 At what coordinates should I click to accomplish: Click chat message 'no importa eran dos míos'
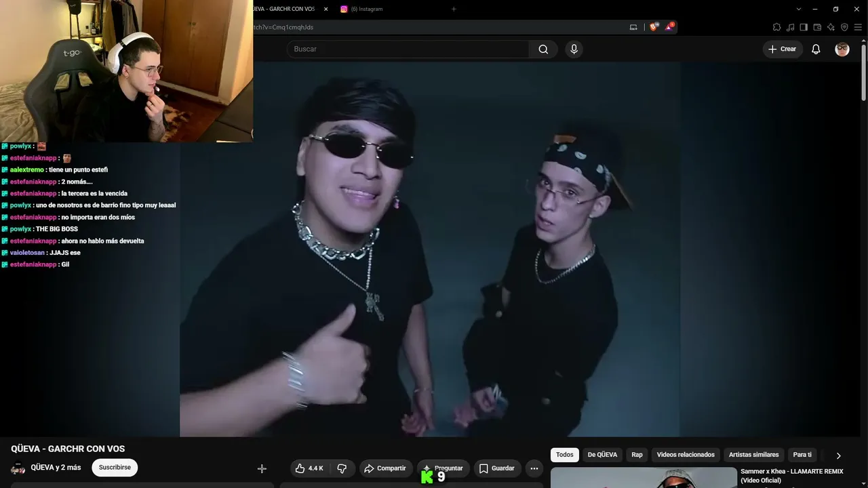tap(98, 217)
